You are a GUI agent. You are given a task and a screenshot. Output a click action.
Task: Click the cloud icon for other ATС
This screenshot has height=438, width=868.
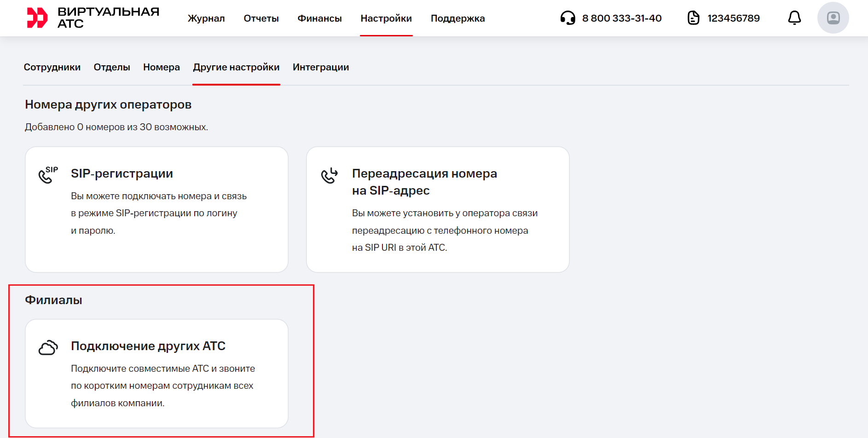pos(48,348)
